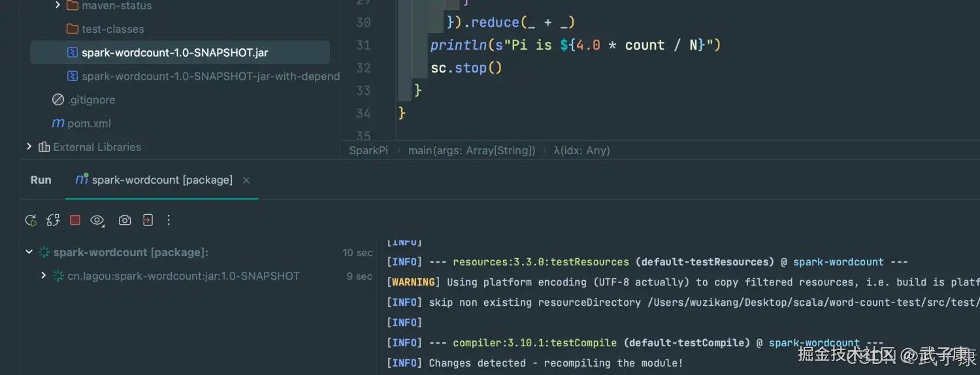Screen dimensions: 980x375
Task: Stop the running Maven build
Action: tap(75, 220)
